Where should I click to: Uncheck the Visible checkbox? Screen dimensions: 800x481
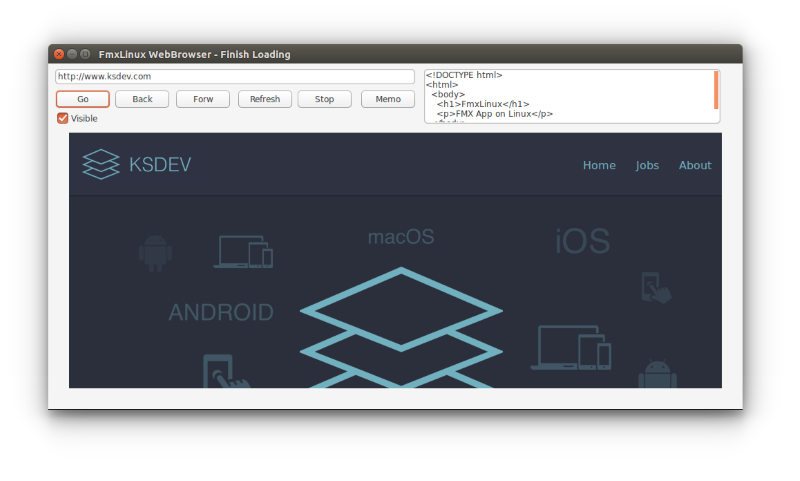(x=63, y=118)
